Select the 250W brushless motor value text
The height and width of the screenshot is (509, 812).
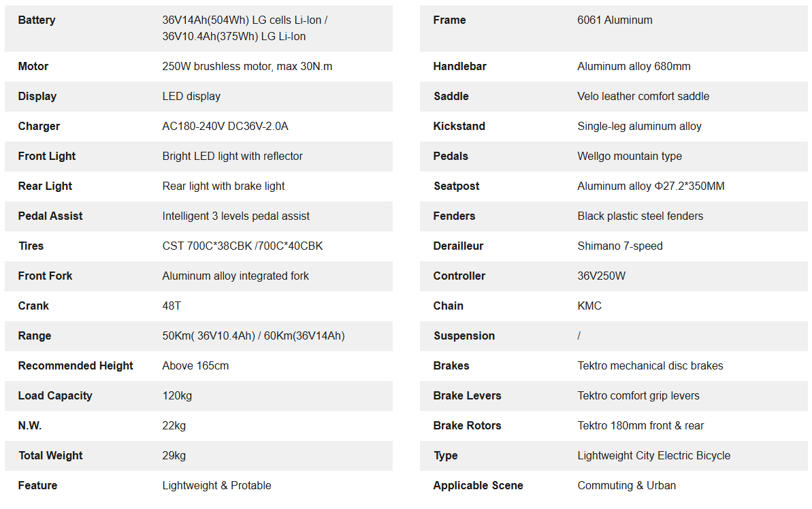[247, 67]
